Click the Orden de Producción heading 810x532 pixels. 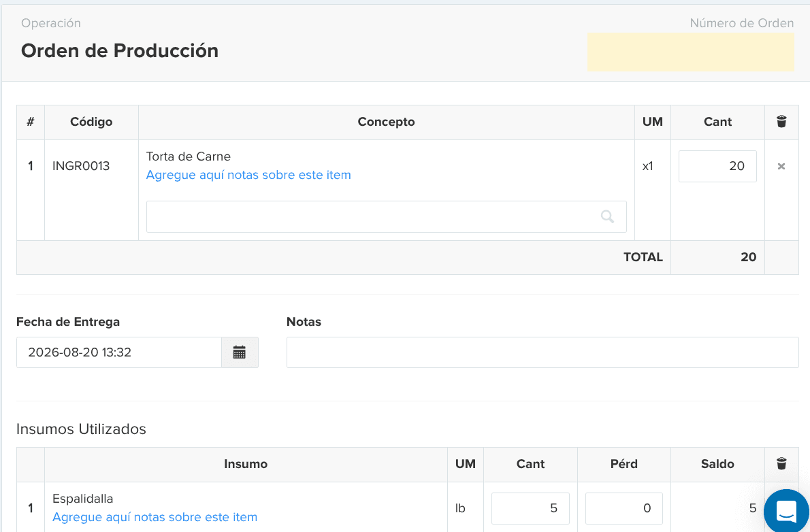click(x=120, y=50)
